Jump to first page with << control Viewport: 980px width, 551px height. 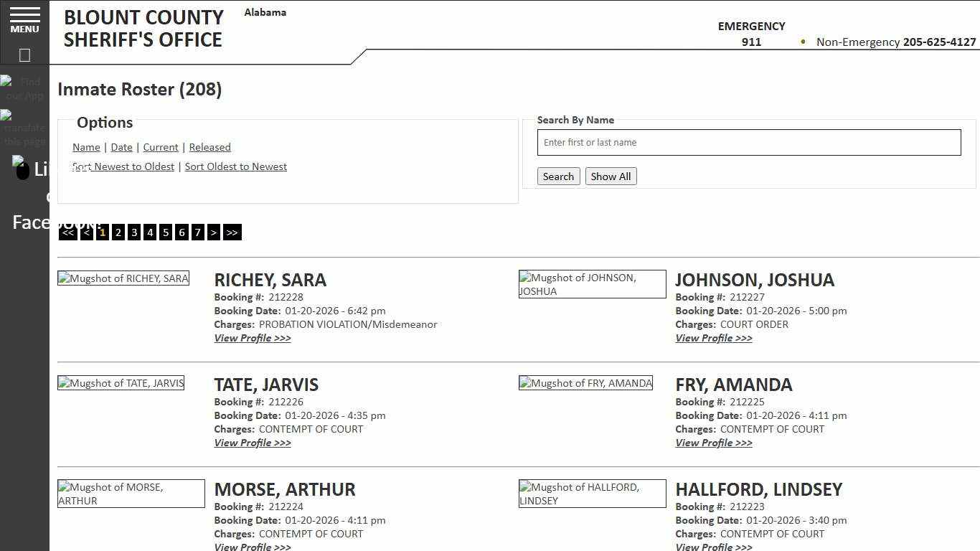pos(67,232)
